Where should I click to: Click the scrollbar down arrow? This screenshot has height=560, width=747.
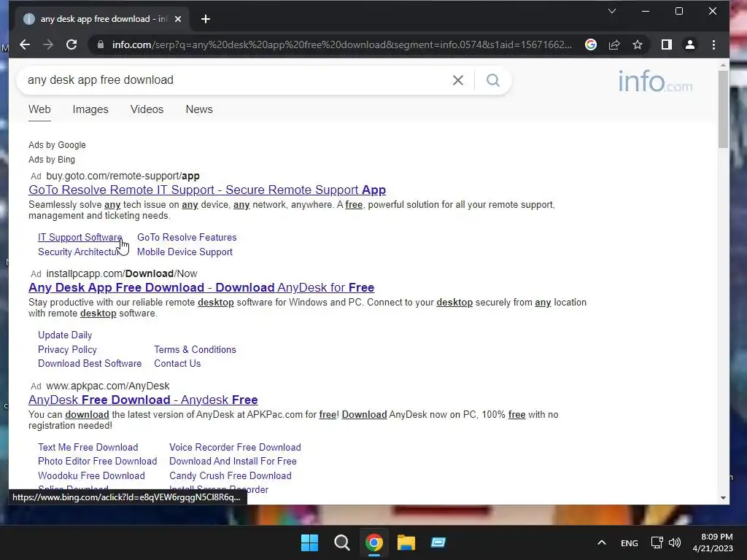pyautogui.click(x=723, y=497)
